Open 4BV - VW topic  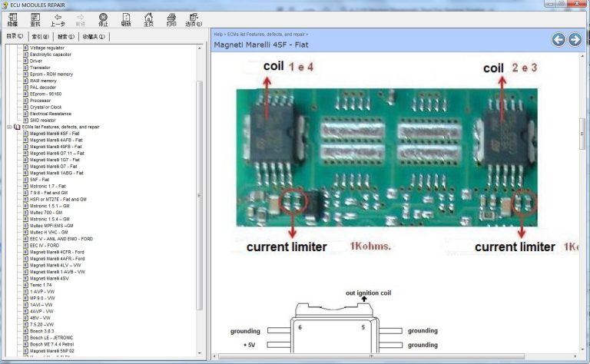pyautogui.click(x=40, y=318)
